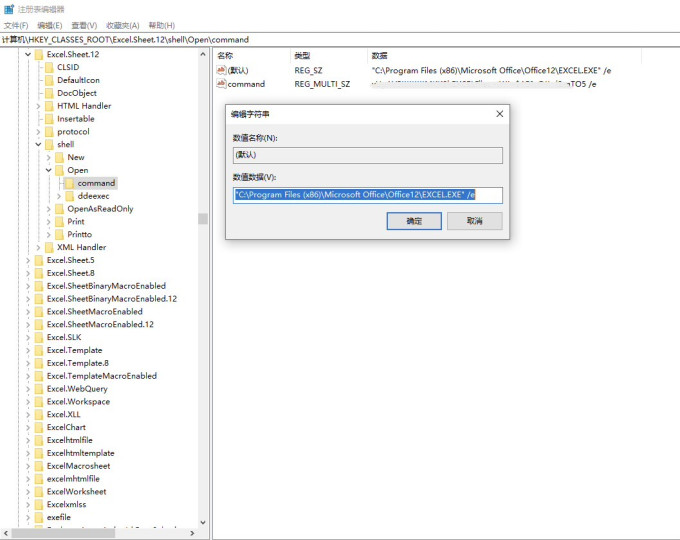The image size is (680, 540).
Task: Click the tree horizontal scroll-left arrow
Action: point(6,533)
